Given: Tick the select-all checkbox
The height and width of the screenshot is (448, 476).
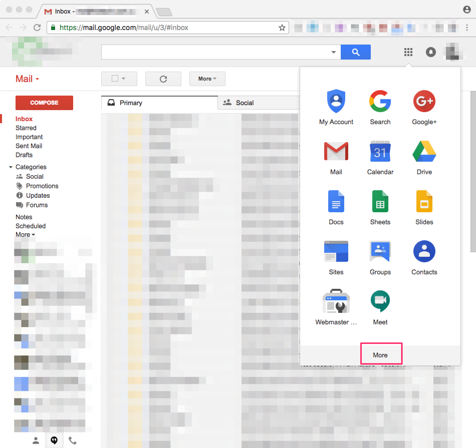Looking at the screenshot, I should click(115, 79).
